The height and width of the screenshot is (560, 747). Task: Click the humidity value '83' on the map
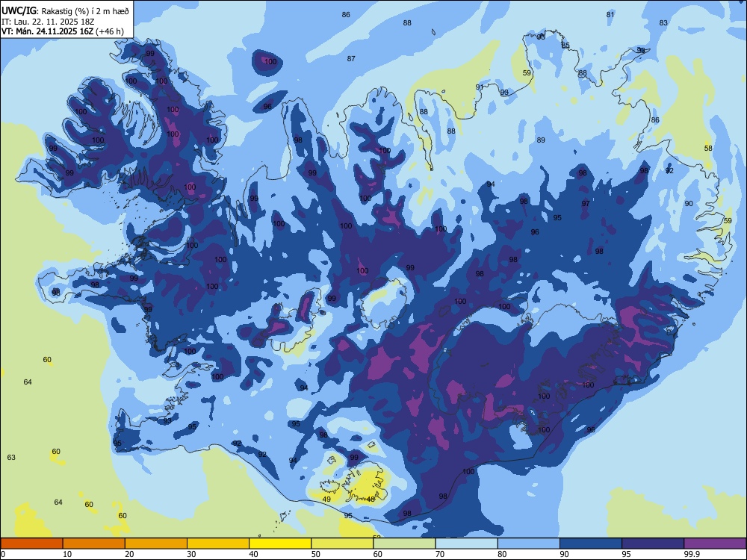(x=663, y=23)
